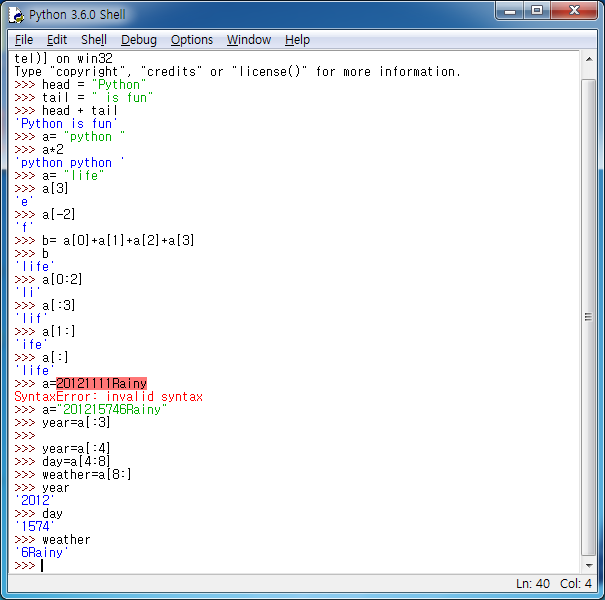Click the line day=a[4:8]

click(x=63, y=461)
